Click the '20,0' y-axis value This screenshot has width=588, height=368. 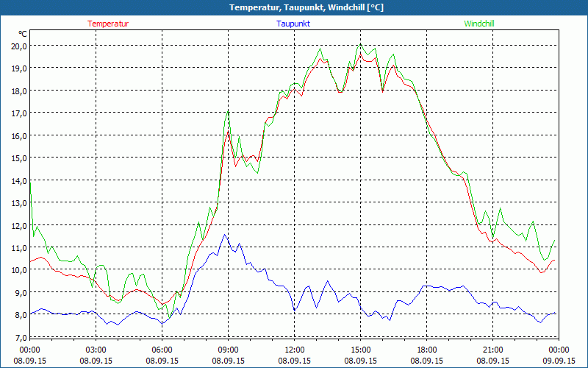(x=19, y=46)
